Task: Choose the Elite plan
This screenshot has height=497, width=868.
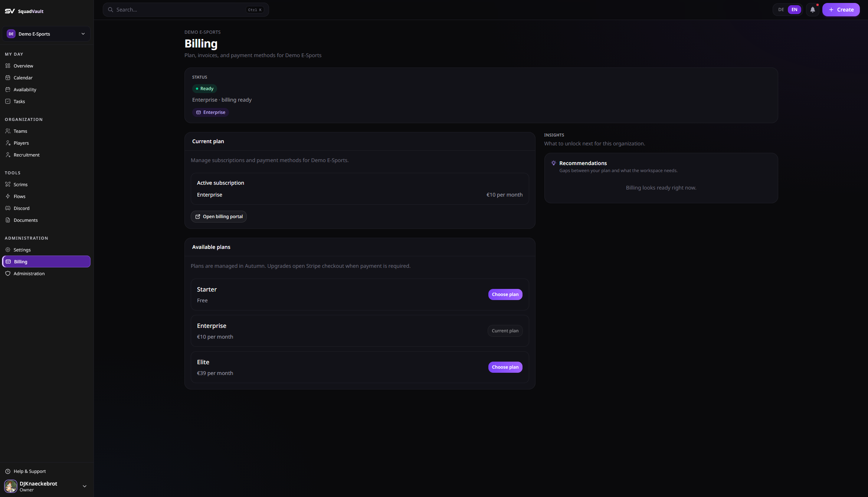Action: [x=505, y=367]
